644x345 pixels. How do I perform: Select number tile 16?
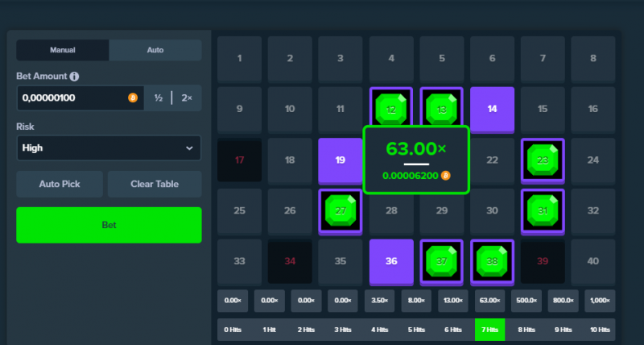click(x=593, y=110)
